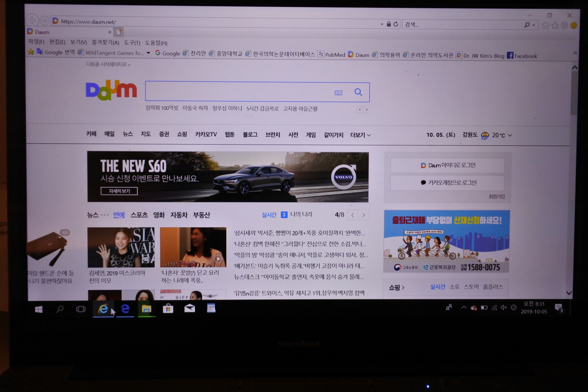Expand the weather region dropdown chevron
588x392 pixels.
point(510,135)
